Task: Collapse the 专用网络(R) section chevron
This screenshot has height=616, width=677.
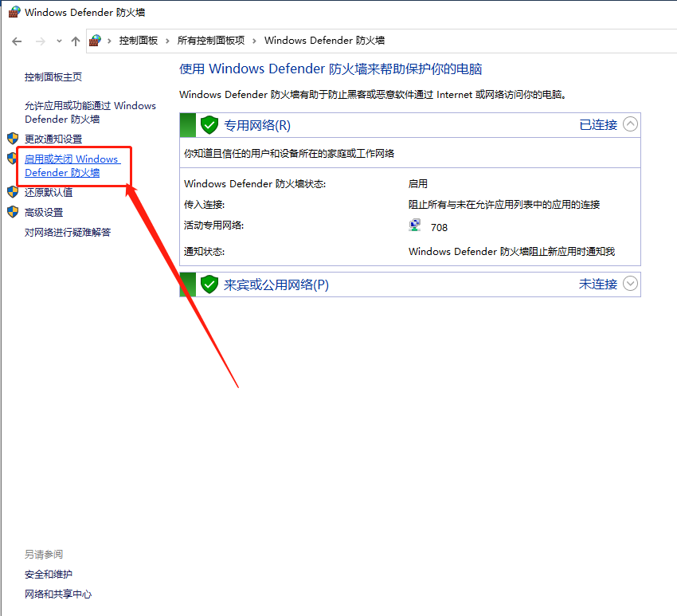Action: [630, 124]
